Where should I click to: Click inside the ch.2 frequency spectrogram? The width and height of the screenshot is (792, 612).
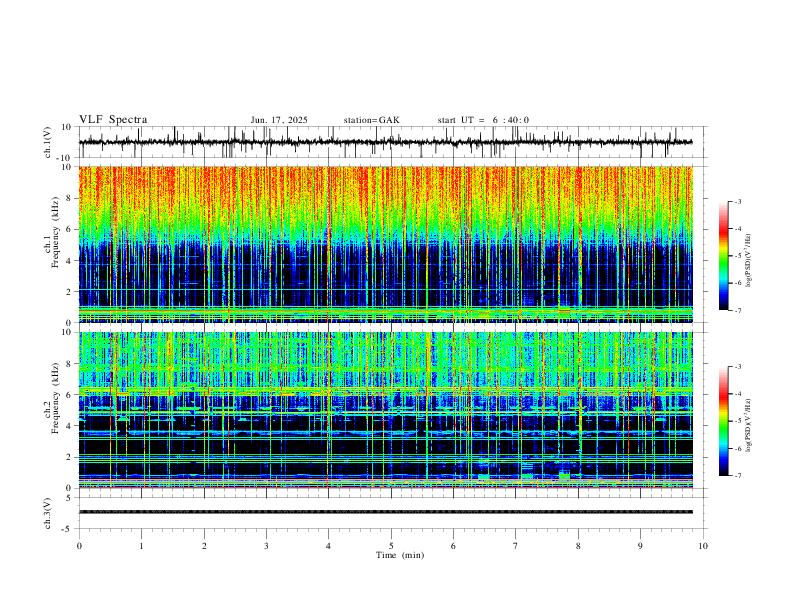(385, 410)
